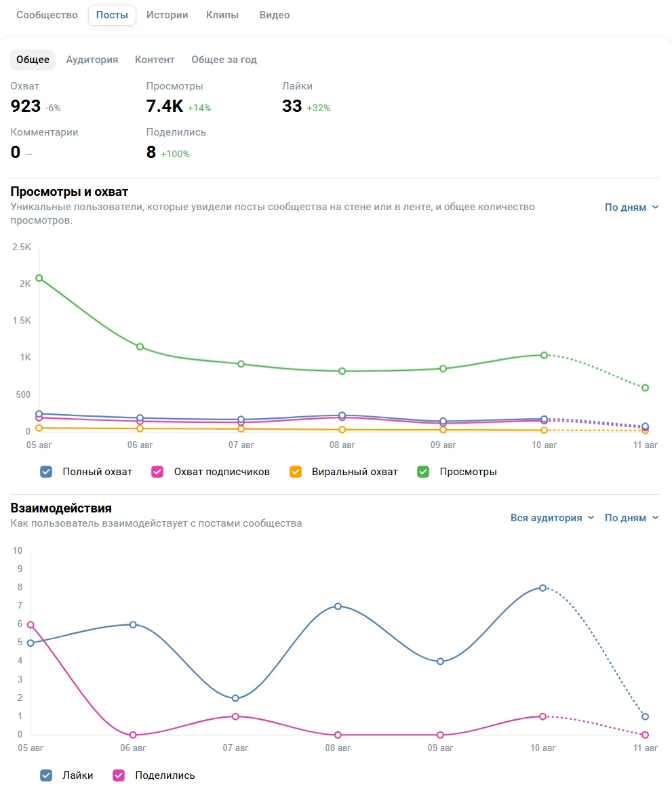Disable the "Виральный охват" series checkbox
This screenshot has height=791, width=672.
296,472
